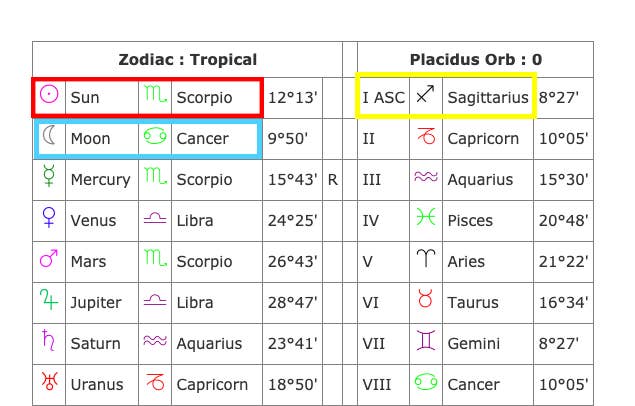
Task: Click the pink Sun symbol icon
Action: tap(49, 94)
